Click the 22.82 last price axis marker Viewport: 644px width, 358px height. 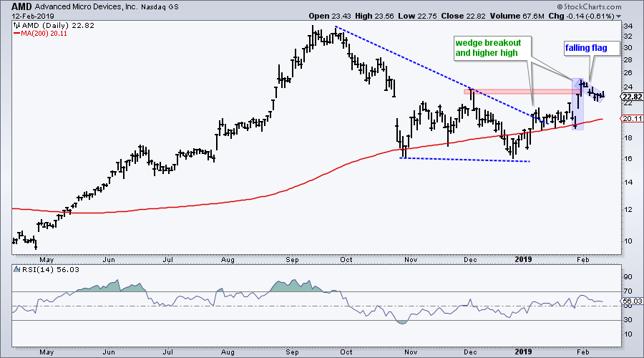point(631,97)
